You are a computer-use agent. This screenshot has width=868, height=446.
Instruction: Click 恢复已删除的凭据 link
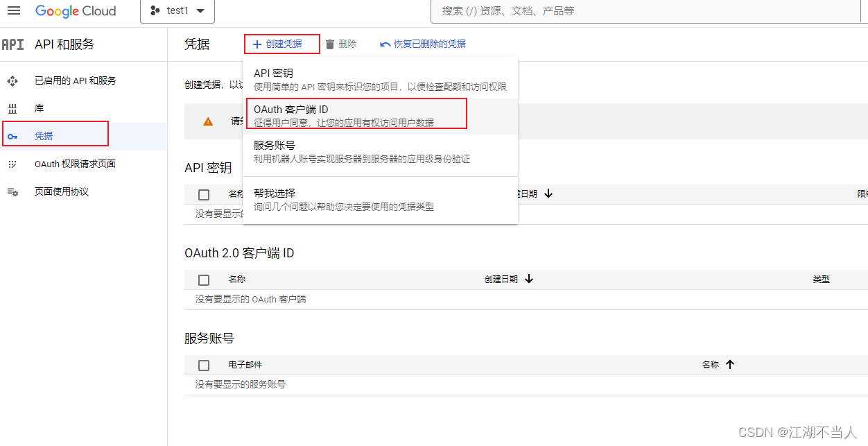tap(430, 44)
